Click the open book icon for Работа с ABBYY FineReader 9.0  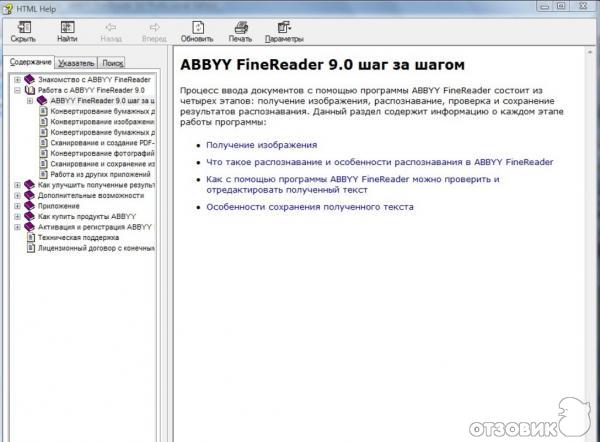coord(29,90)
